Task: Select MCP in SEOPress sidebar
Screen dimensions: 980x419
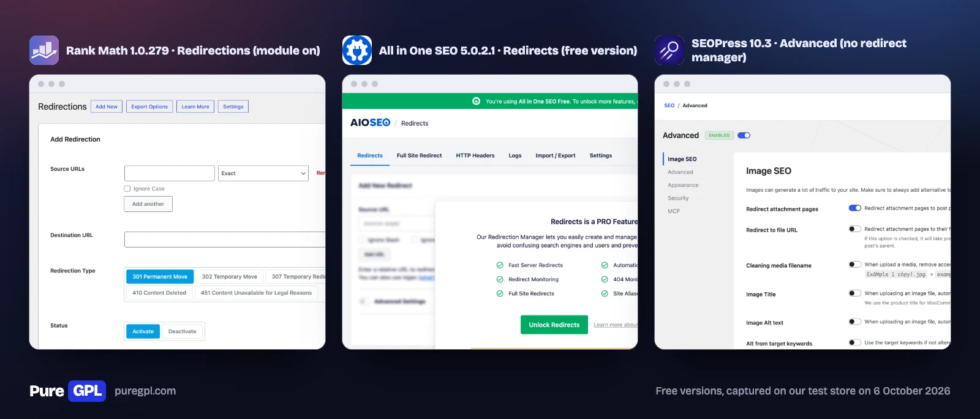Action: point(674,211)
